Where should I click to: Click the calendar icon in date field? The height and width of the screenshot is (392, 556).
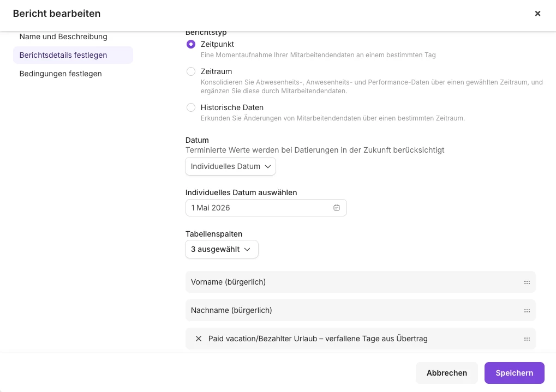click(337, 208)
